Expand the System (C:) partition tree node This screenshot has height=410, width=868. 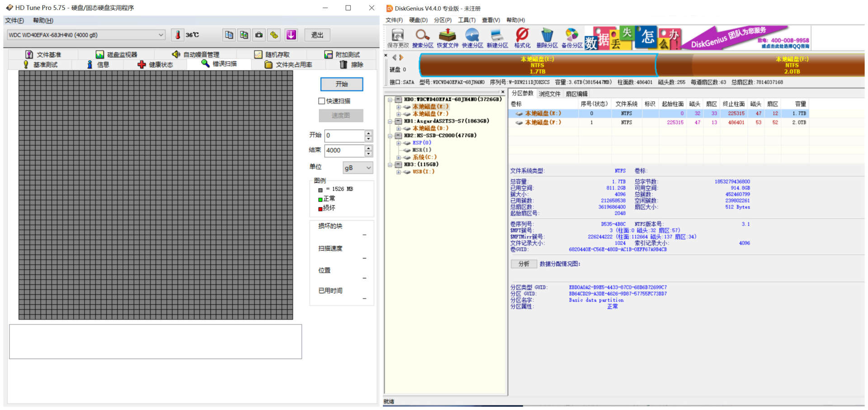[398, 157]
